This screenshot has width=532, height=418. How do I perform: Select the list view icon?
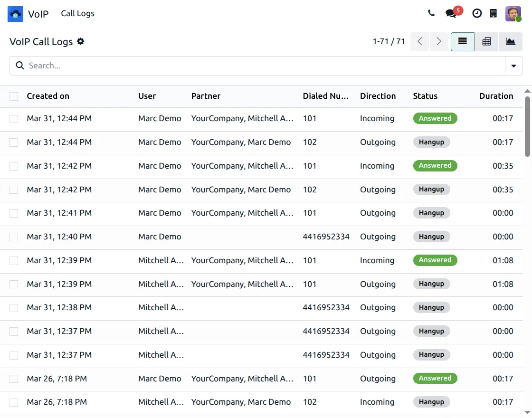[x=462, y=41]
